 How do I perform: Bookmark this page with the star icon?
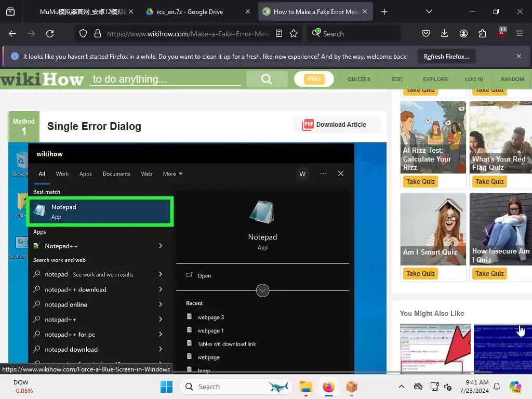(294, 34)
